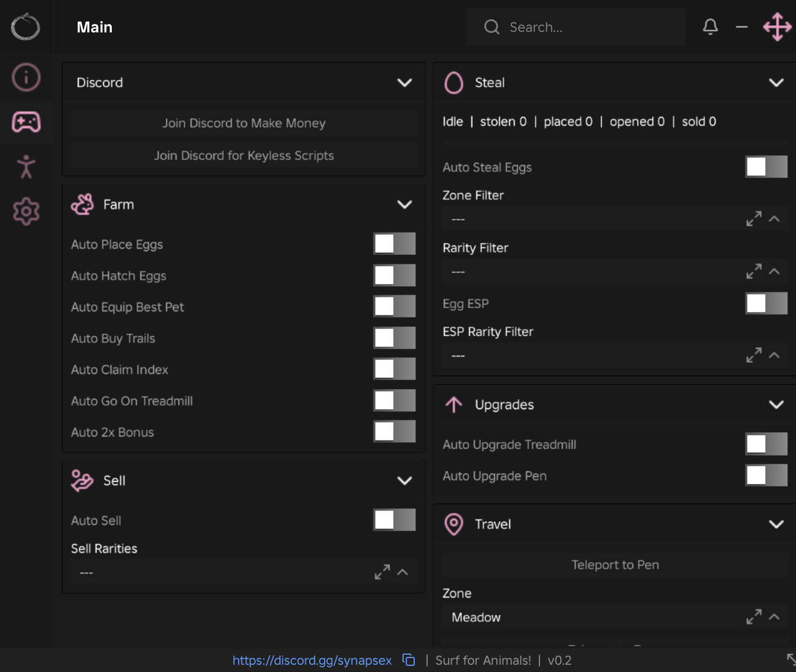The image size is (796, 672).
Task: Expand the Sell Rarities list fullscreen icon
Action: tap(382, 572)
